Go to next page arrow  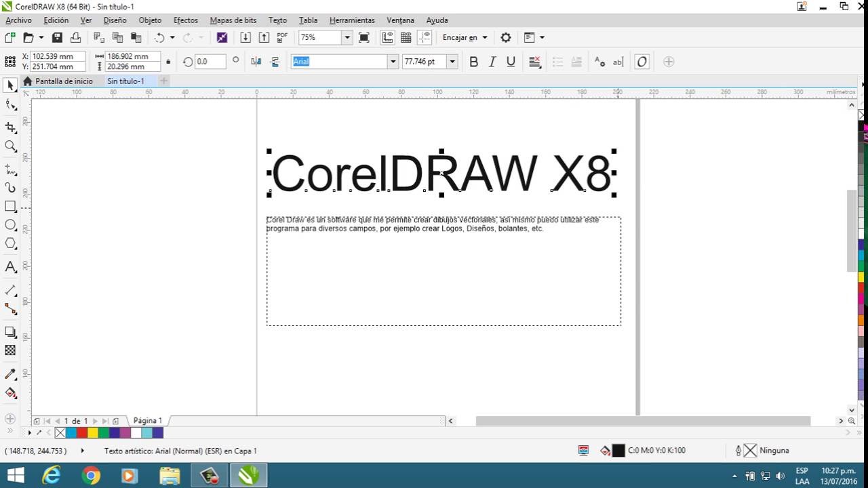[95, 421]
